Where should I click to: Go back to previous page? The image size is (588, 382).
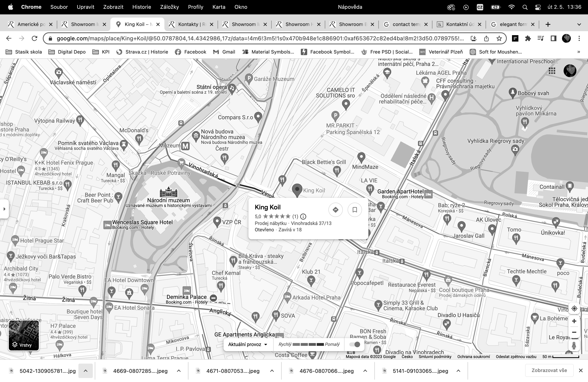coord(9,39)
